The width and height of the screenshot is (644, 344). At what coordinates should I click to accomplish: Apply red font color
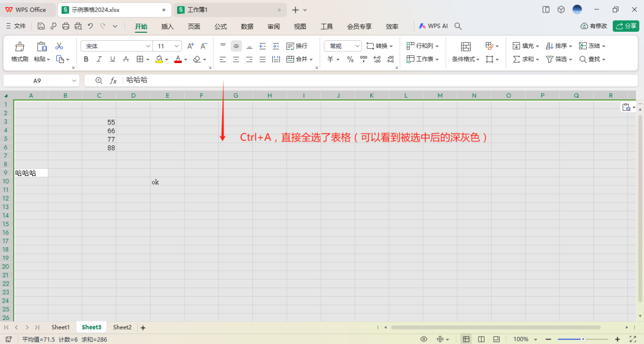[x=178, y=59]
